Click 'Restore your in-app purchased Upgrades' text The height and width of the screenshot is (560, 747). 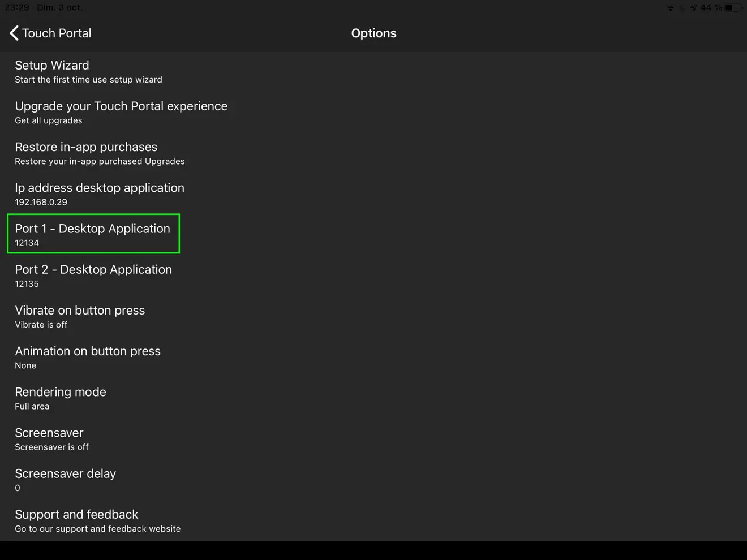click(100, 161)
